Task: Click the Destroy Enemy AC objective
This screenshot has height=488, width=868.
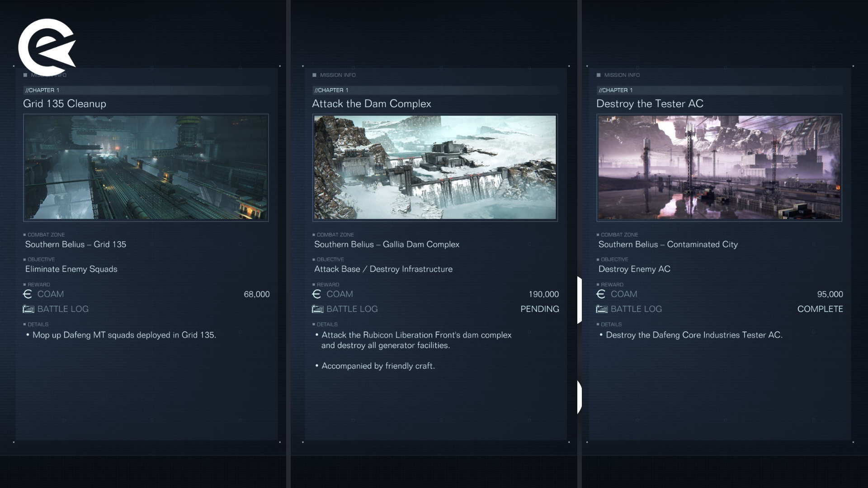Action: 634,269
